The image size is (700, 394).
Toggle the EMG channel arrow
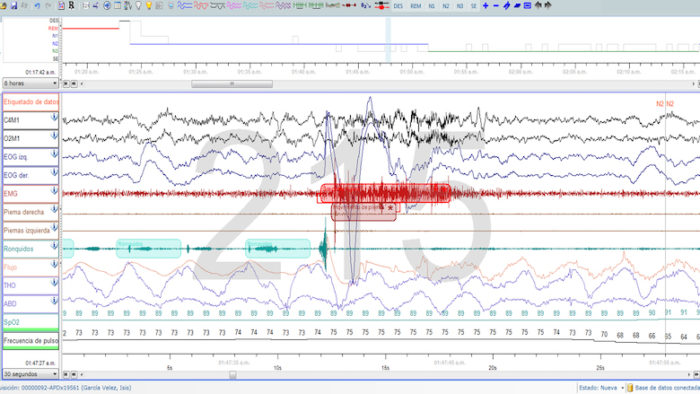(54, 191)
